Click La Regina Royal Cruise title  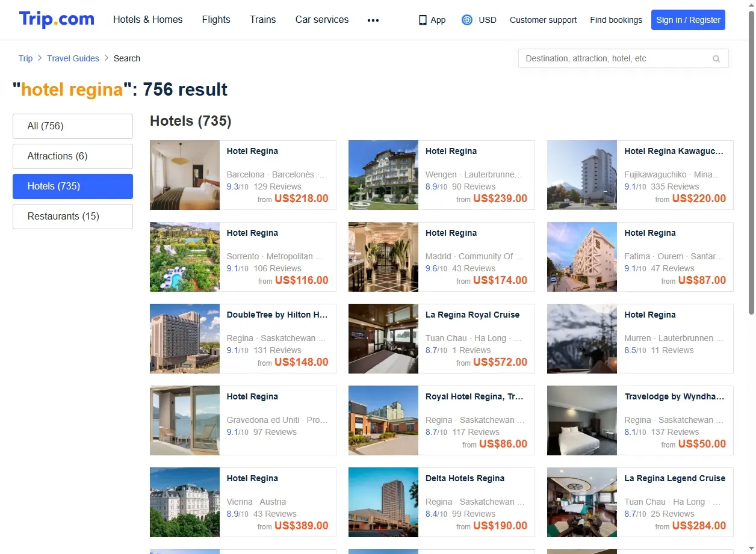point(472,315)
